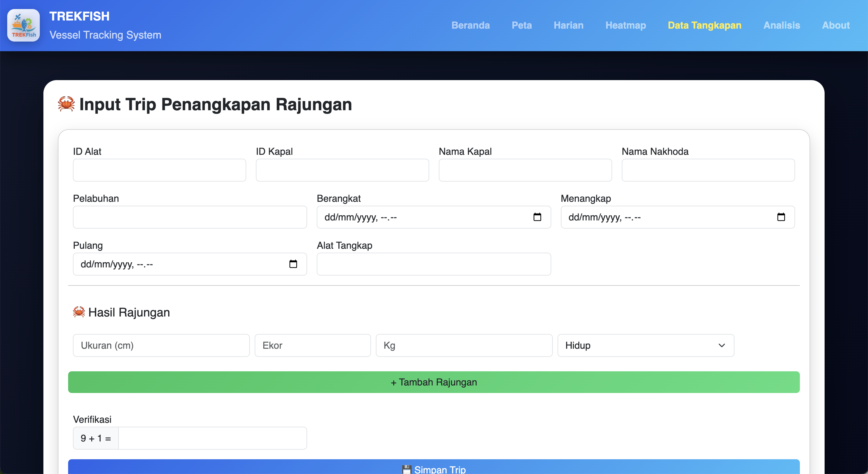Focus the ID Alat input field
This screenshot has width=868, height=474.
click(159, 170)
